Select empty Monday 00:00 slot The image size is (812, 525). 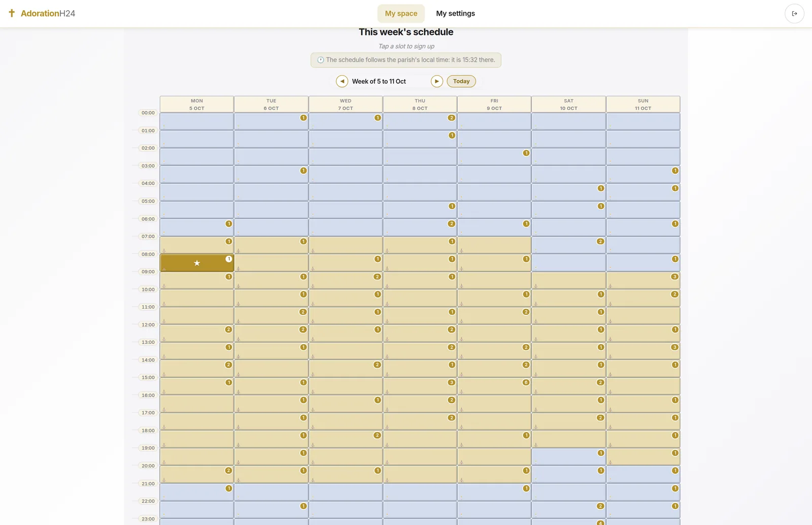point(197,121)
